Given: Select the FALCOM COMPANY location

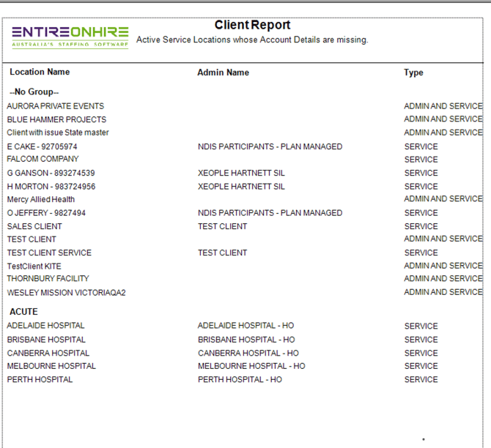Looking at the screenshot, I should [43, 159].
